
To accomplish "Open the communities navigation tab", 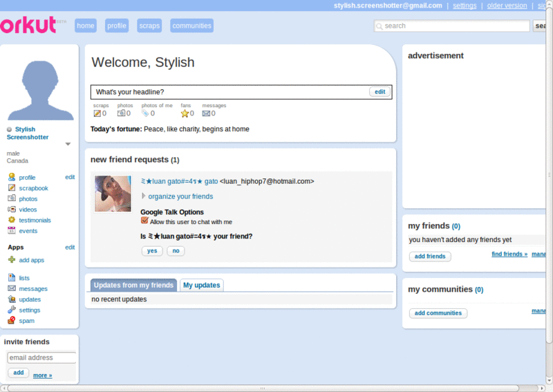I will [192, 26].
